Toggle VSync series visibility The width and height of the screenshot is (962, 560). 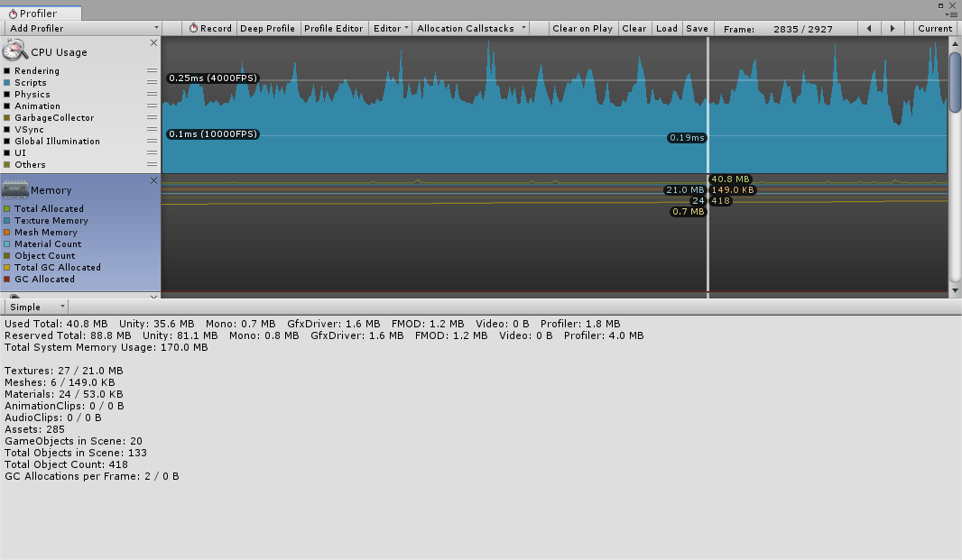6,130
